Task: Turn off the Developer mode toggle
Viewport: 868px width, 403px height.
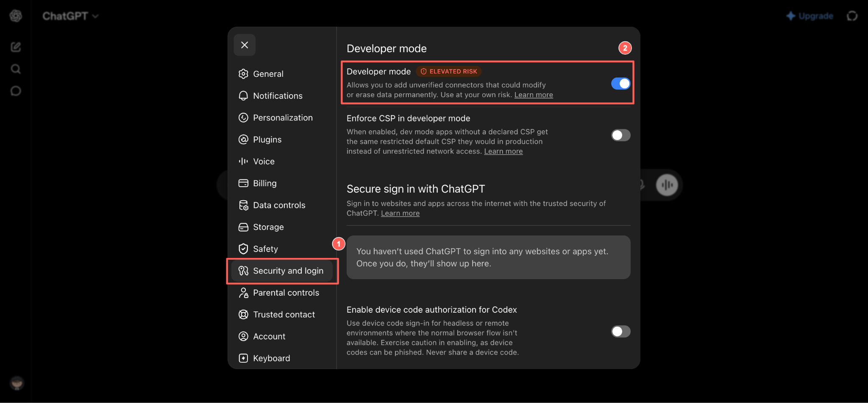Action: 620,84
